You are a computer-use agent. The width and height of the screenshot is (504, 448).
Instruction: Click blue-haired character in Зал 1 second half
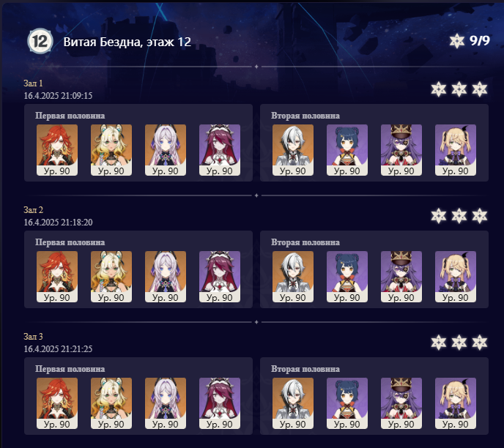point(347,150)
